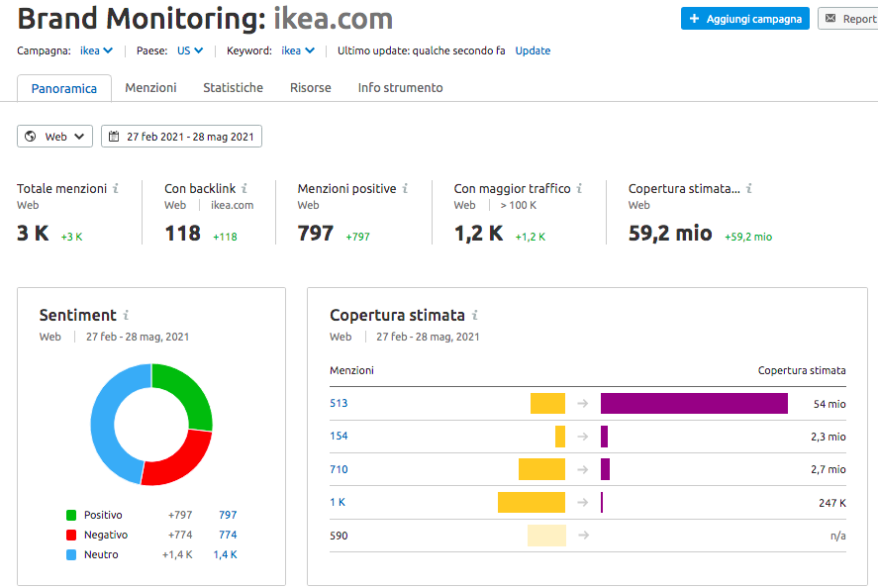Click the globe icon in the Web selector
Image resolution: width=878 pixels, height=588 pixels.
tap(31, 136)
